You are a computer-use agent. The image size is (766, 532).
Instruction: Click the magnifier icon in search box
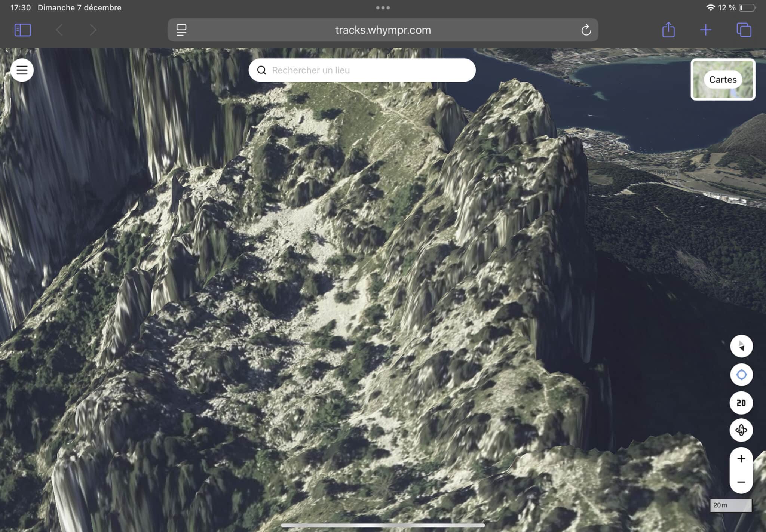[262, 70]
